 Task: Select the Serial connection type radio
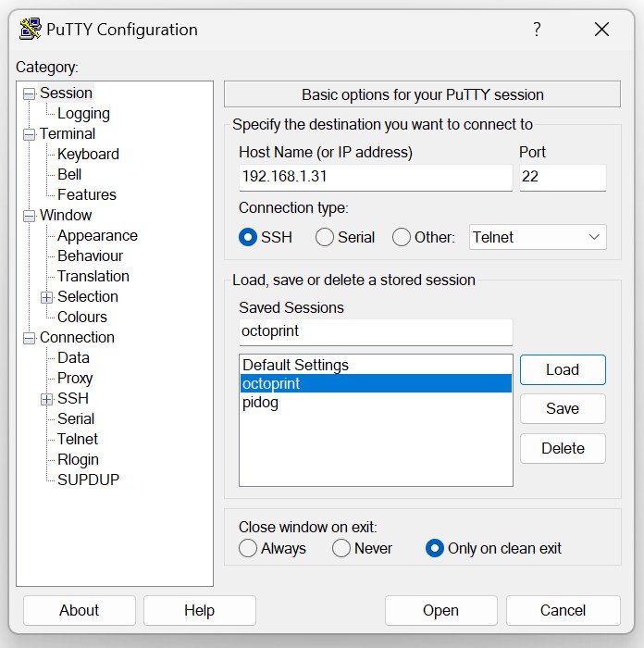324,237
